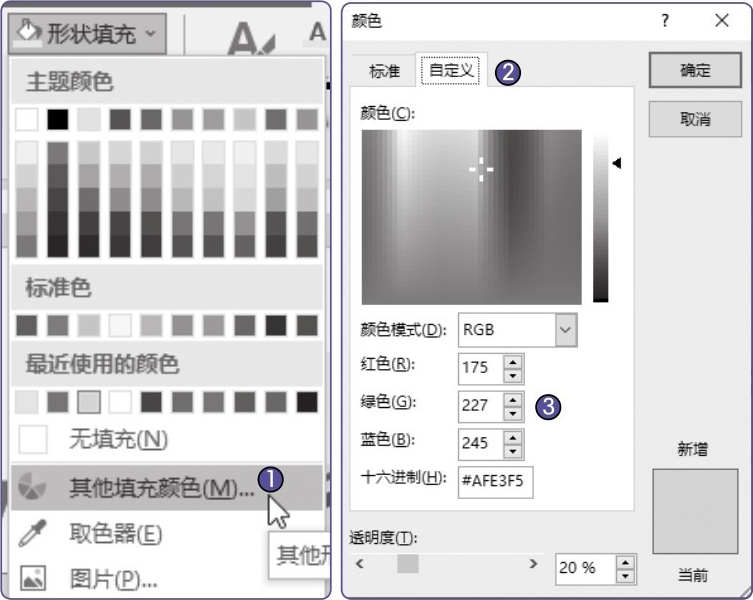Click the 取消 button
The image size is (753, 600).
coord(695,119)
